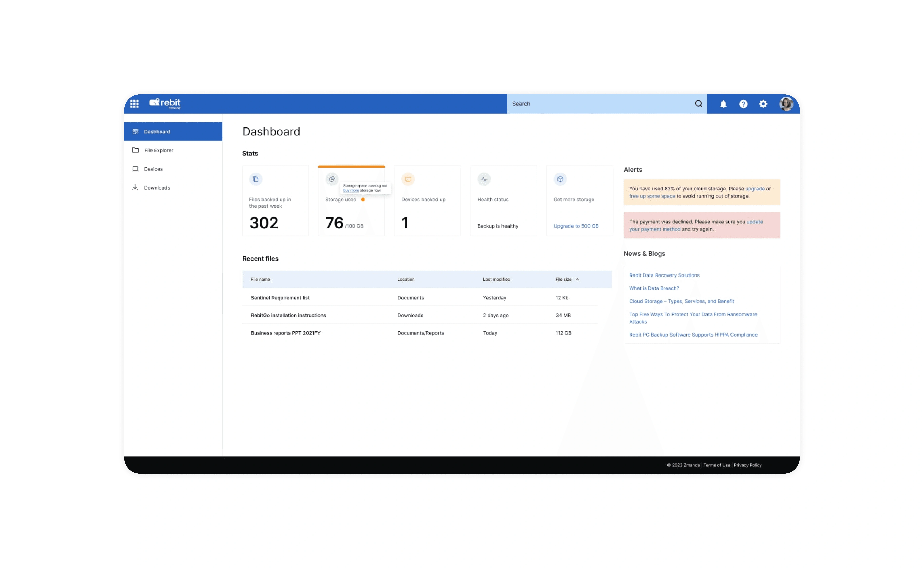Viewport: 924px width, 568px height.
Task: Open Devices in sidebar
Action: [173, 169]
